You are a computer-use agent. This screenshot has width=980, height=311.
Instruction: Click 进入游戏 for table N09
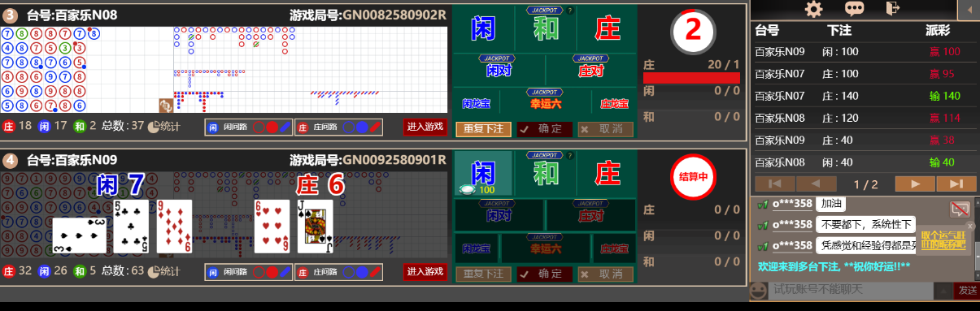coord(425,271)
